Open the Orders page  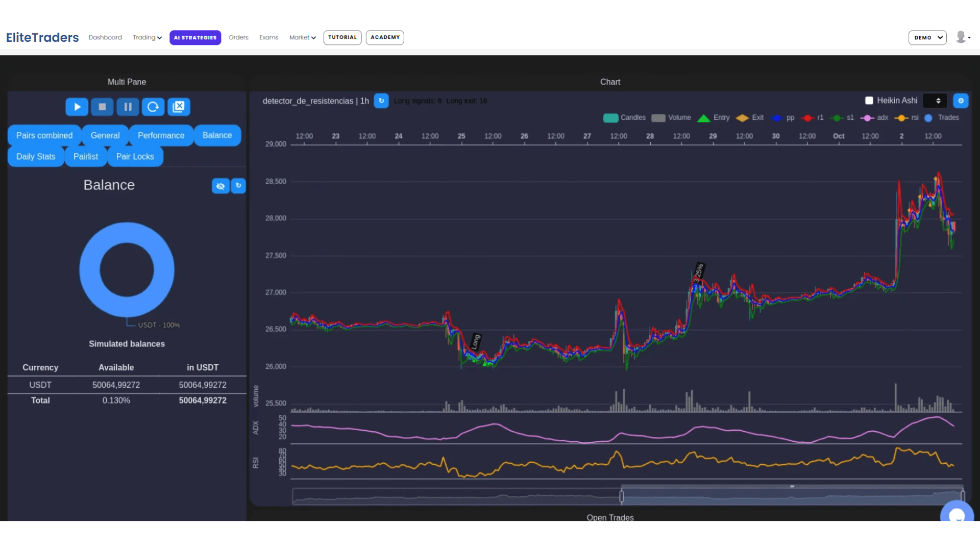coord(238,37)
